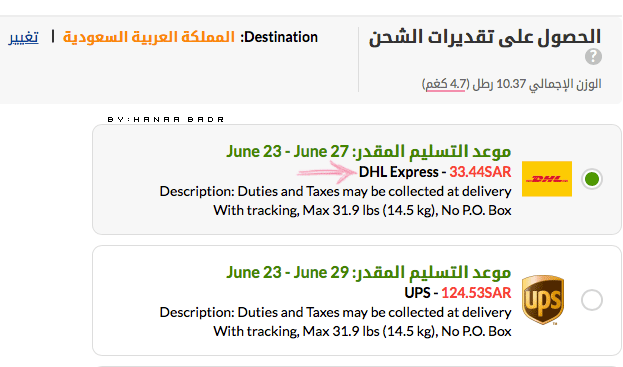623x367 pixels.
Task: Click the DHL description about duties and taxes
Action: [335, 191]
